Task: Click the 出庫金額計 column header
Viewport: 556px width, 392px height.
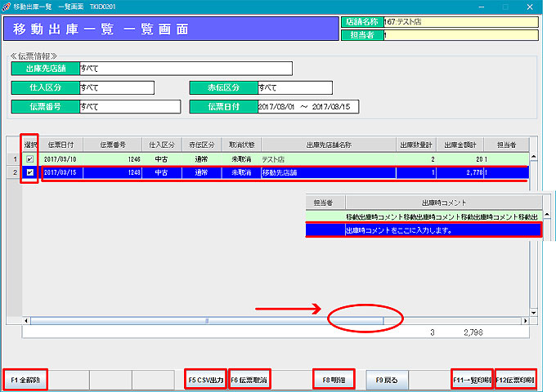Action: 460,145
